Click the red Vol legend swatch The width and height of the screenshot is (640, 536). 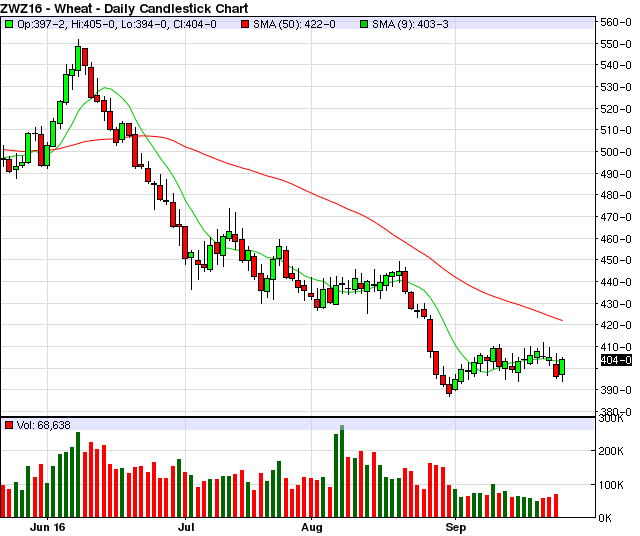9,425
